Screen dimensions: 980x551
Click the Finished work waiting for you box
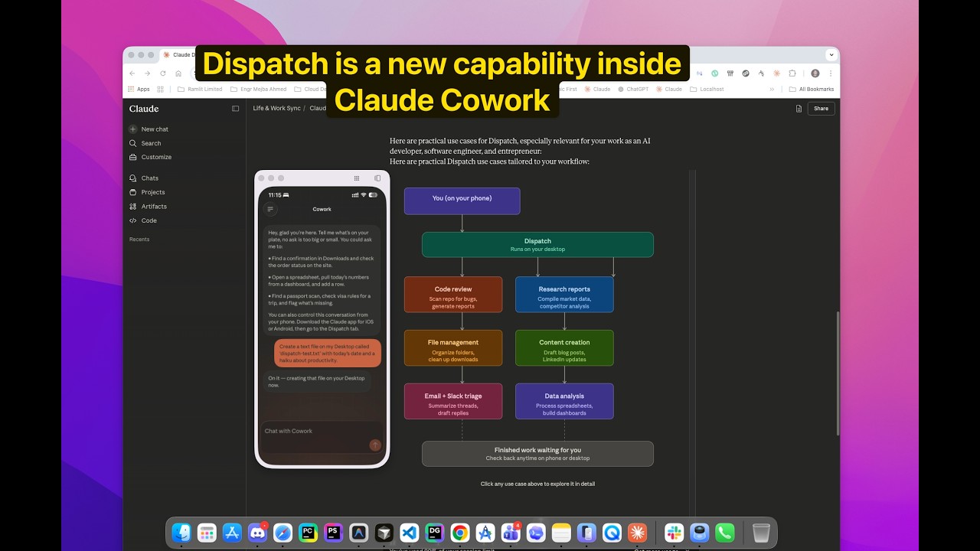pos(537,454)
